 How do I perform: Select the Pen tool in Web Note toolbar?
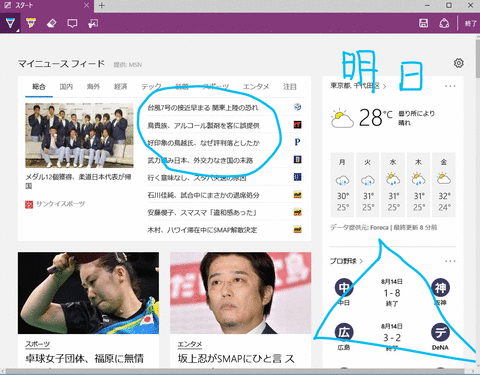10,23
